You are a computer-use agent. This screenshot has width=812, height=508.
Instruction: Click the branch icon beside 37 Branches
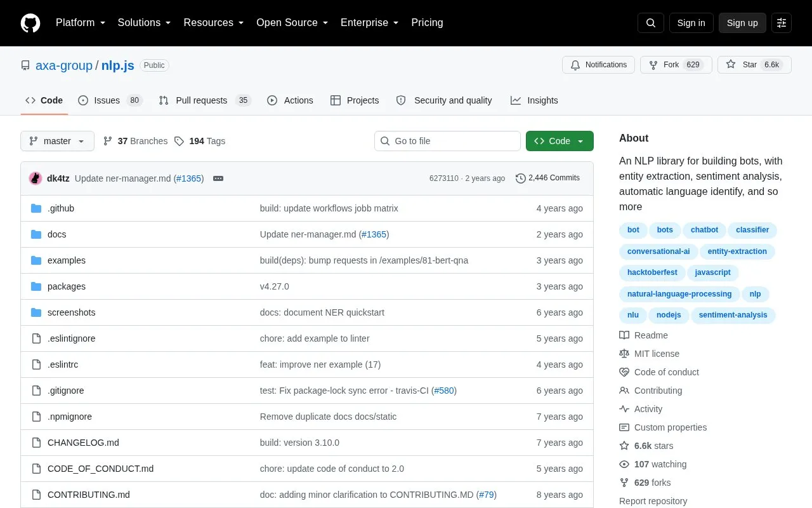(108, 141)
